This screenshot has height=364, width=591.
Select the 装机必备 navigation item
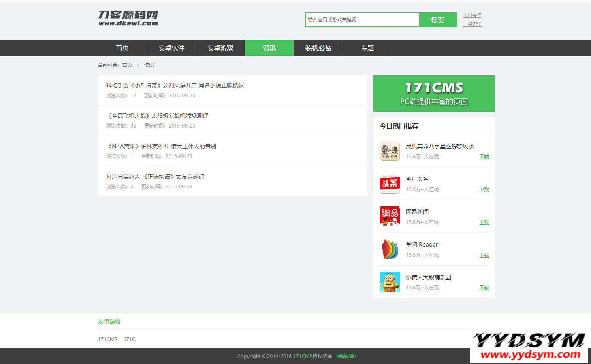(x=318, y=48)
